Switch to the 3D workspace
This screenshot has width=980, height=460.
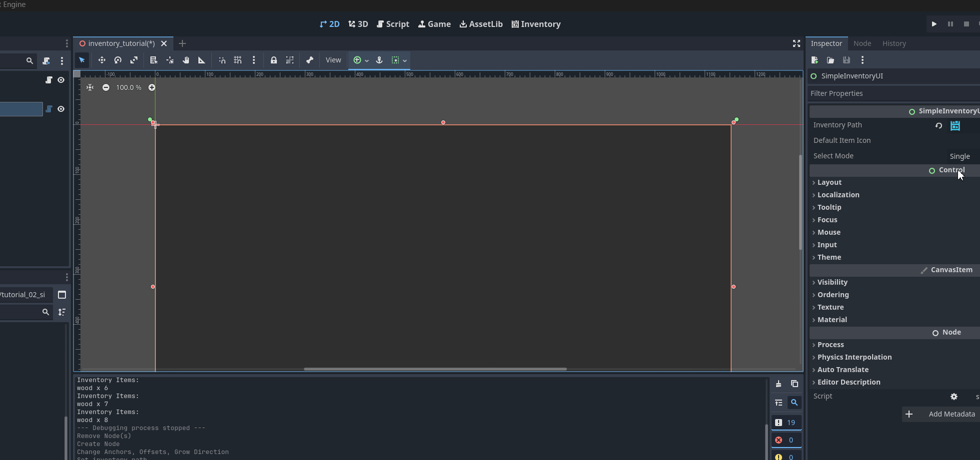coord(358,24)
